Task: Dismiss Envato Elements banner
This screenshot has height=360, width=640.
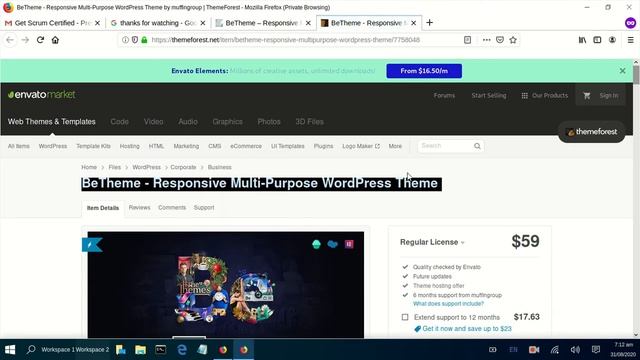Action: coord(622,71)
